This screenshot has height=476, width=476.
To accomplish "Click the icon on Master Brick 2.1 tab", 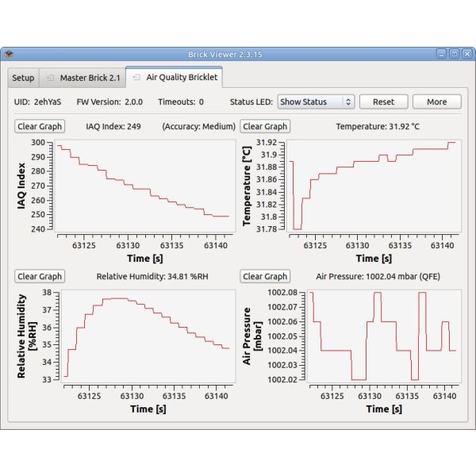I will pyautogui.click(x=50, y=78).
